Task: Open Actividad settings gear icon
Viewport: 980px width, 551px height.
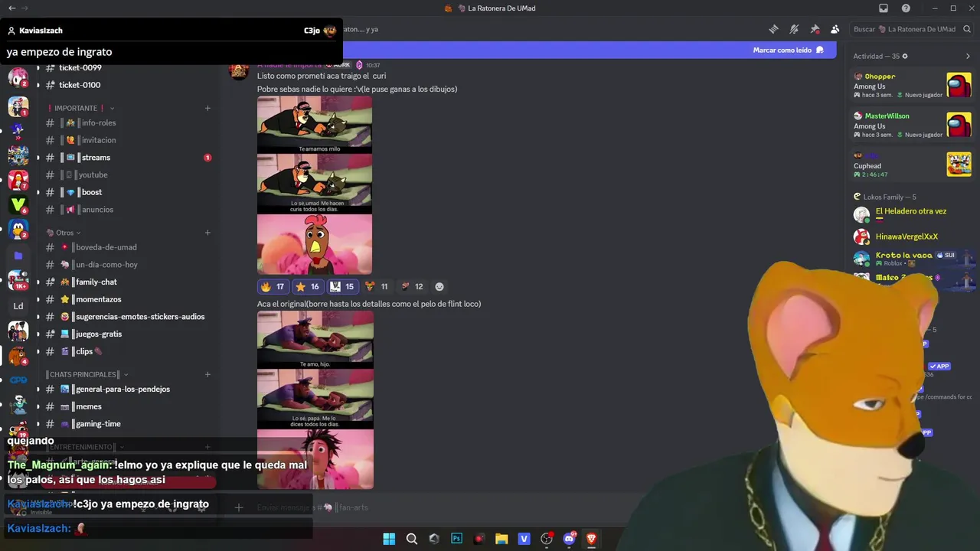Action: [x=905, y=56]
